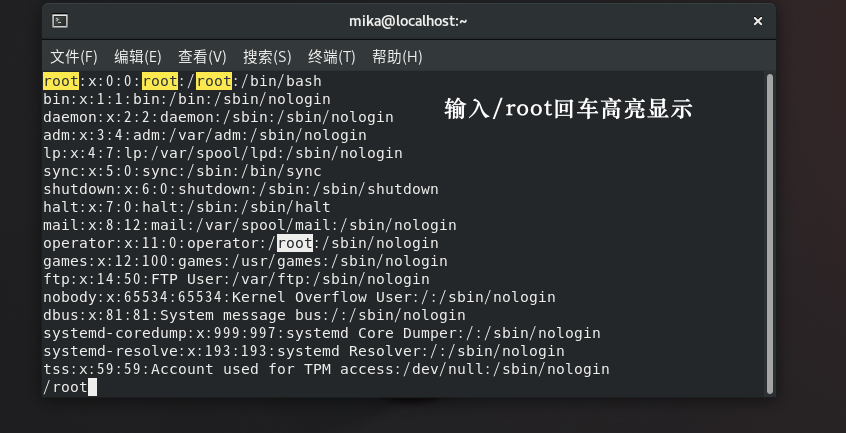Click the systemd-resolve line
846x433 pixels.
click(x=304, y=351)
